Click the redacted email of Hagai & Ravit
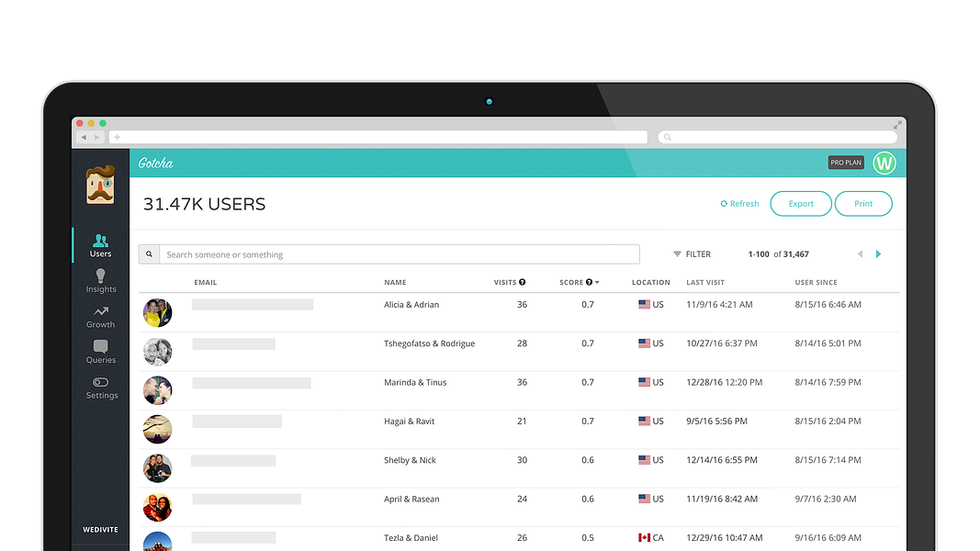This screenshot has height=551, width=980. click(x=237, y=422)
